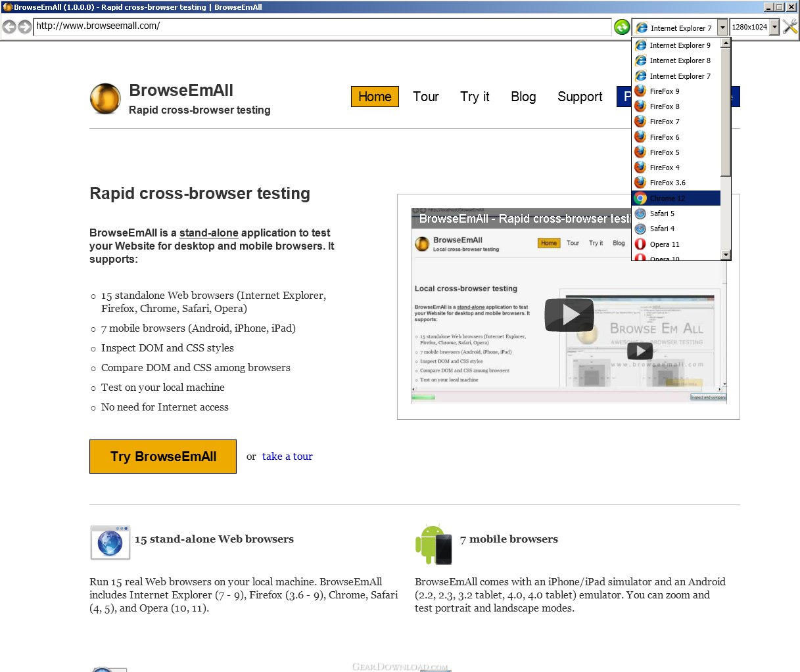The height and width of the screenshot is (672, 800).
Task: Click the FireFox 6 icon in list
Action: tap(640, 137)
